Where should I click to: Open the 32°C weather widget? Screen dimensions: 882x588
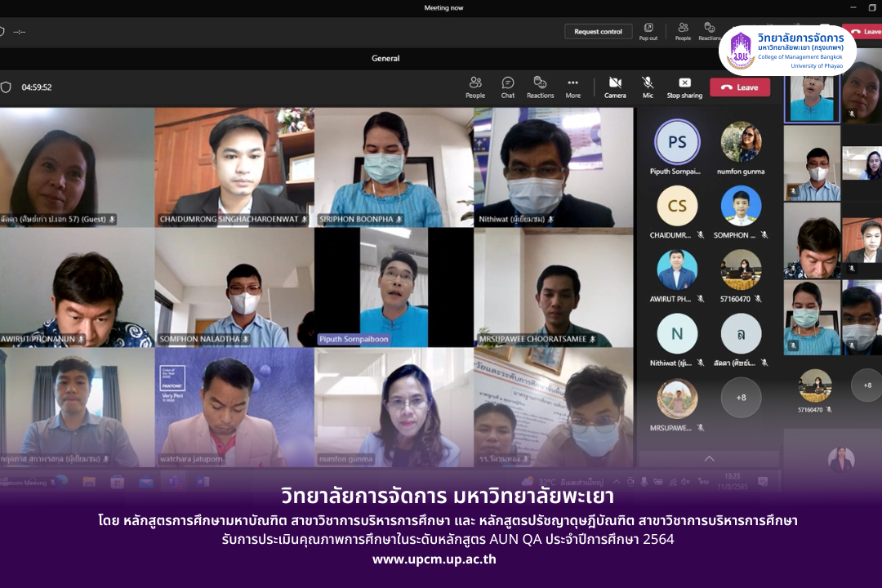pyautogui.click(x=563, y=482)
